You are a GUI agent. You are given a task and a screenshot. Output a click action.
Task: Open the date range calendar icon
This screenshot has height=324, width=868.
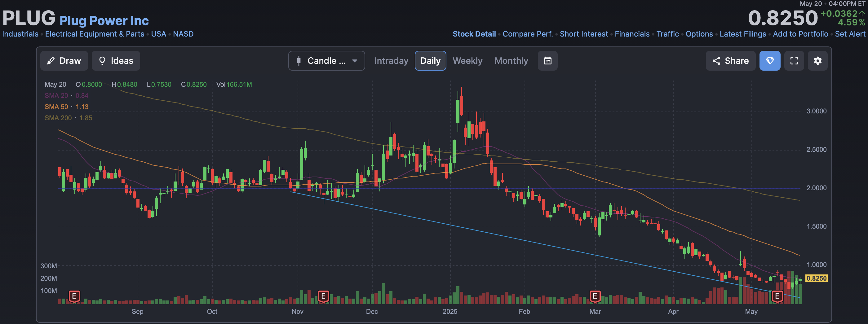pyautogui.click(x=547, y=61)
